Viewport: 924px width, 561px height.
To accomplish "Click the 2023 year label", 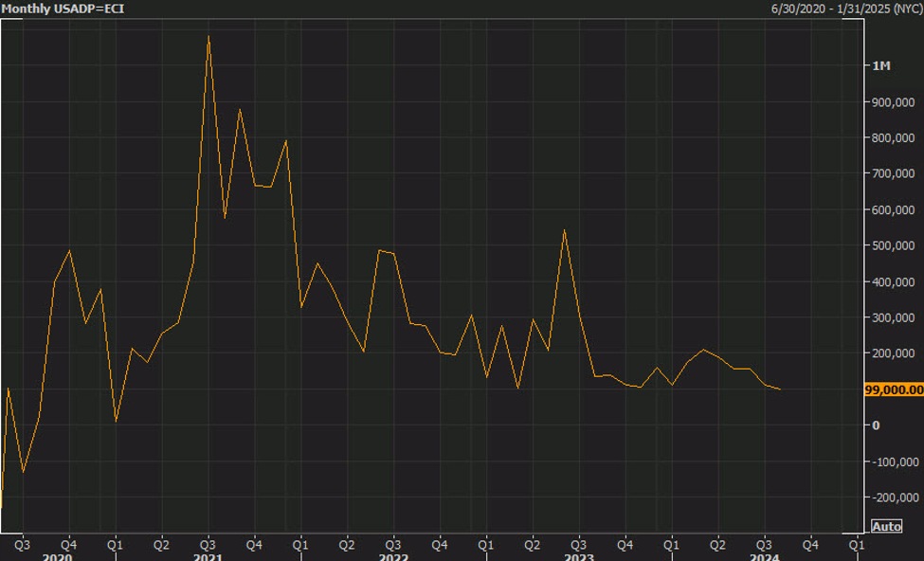I will [579, 557].
